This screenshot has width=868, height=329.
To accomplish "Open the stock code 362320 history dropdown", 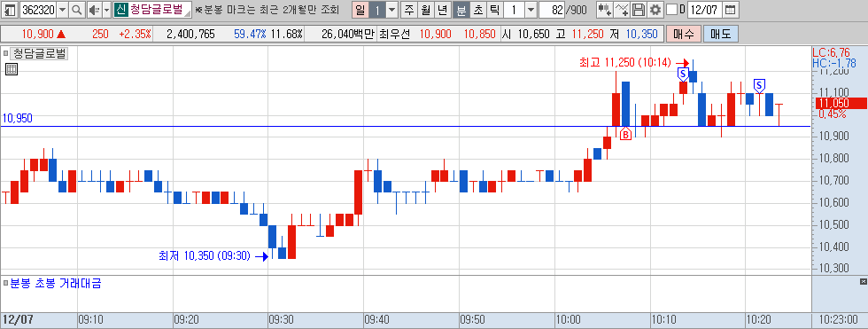I will click(63, 10).
